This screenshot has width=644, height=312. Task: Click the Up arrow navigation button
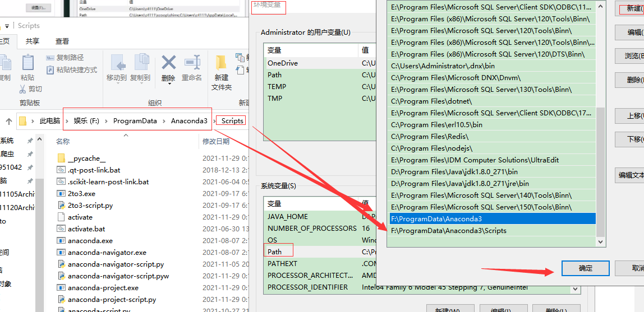(x=8, y=120)
